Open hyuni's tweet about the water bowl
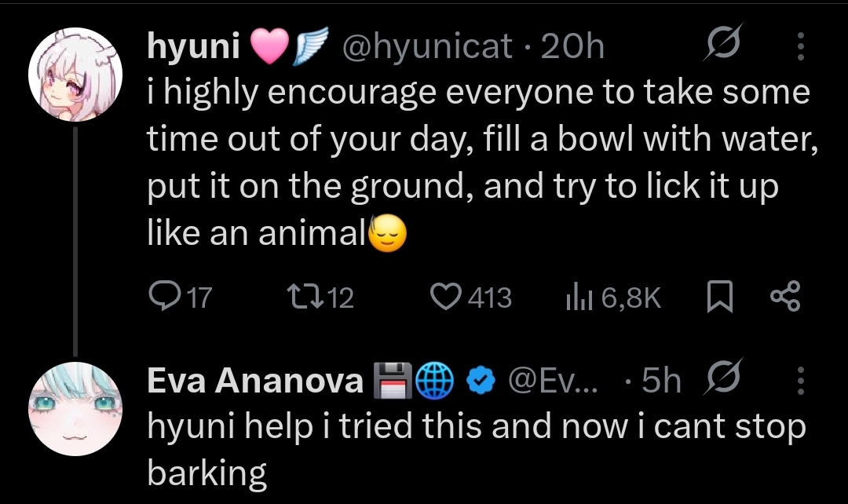 (x=471, y=163)
